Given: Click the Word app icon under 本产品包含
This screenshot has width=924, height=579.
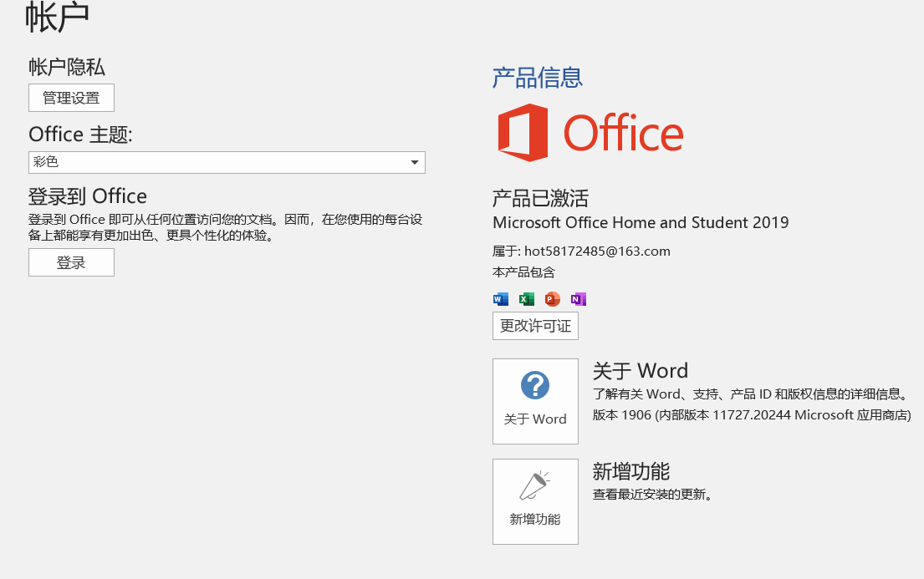Looking at the screenshot, I should [501, 299].
